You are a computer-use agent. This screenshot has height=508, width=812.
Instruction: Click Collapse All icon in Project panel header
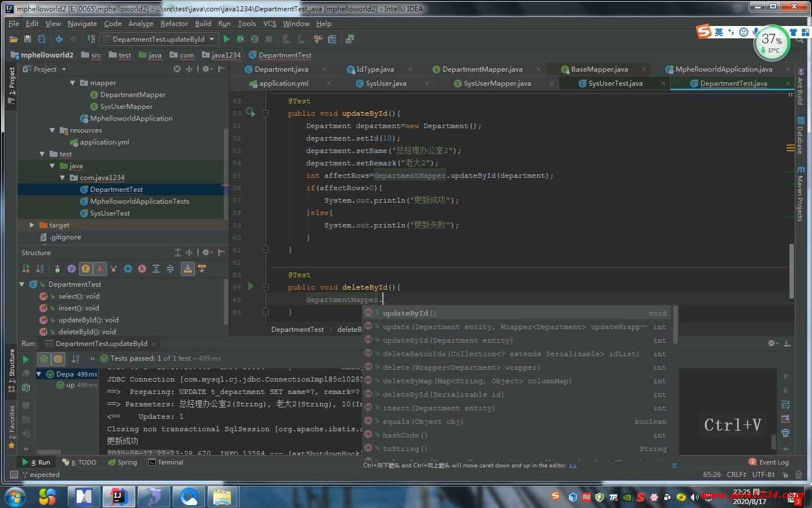[189, 69]
